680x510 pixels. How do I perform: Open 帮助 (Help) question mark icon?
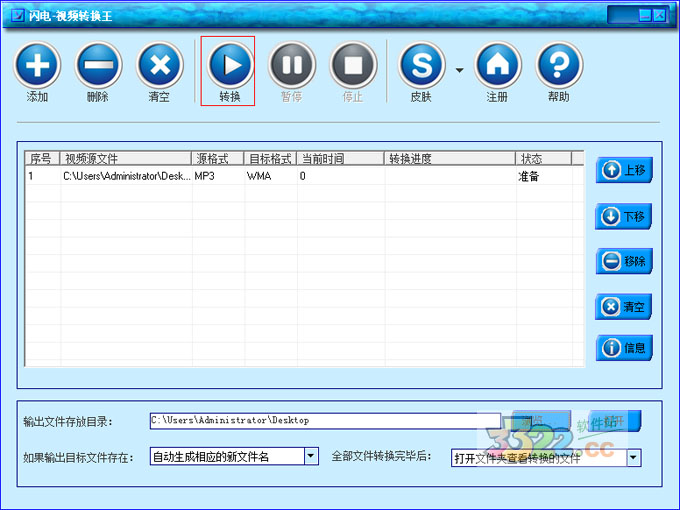point(559,66)
